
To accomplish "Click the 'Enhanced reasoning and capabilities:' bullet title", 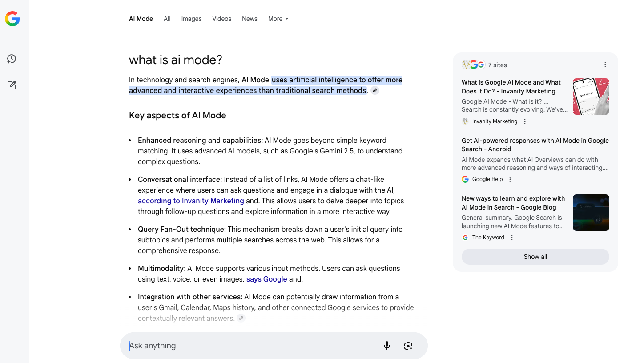I will tap(200, 140).
